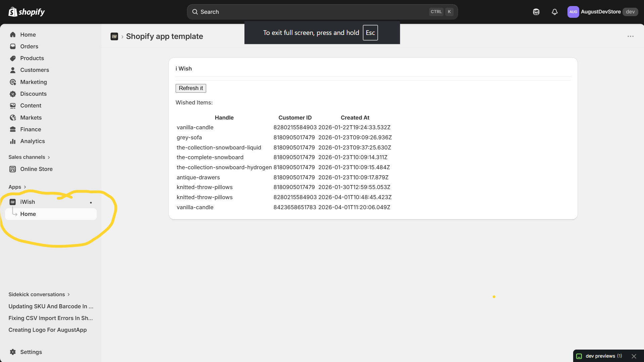Click the antique-drawers handle cell
The image size is (644, 362).
coord(198,177)
